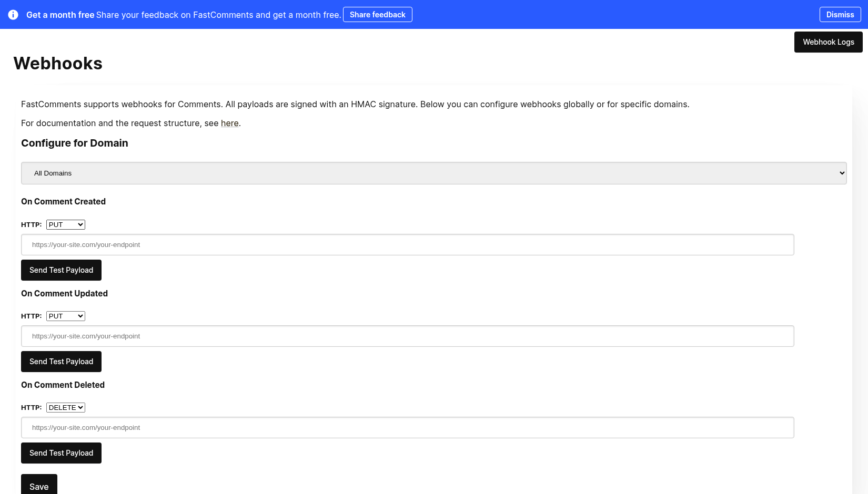The width and height of the screenshot is (868, 494).
Task: Focus the Comment Deleted endpoint URL field
Action: click(x=408, y=428)
